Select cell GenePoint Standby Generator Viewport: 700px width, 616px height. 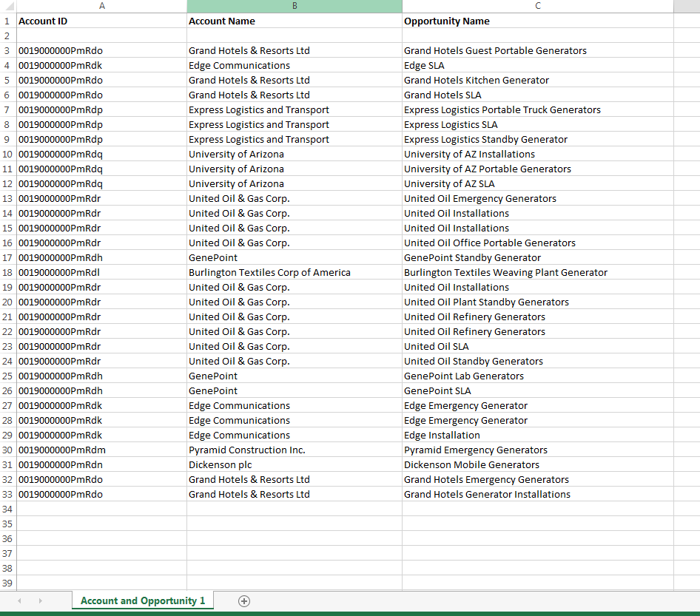pos(538,258)
